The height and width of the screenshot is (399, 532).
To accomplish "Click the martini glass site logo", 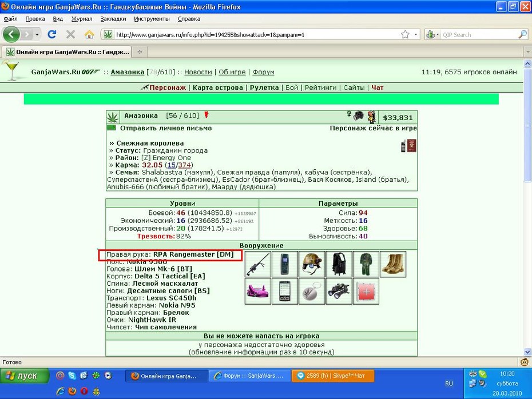I will coord(11,70).
